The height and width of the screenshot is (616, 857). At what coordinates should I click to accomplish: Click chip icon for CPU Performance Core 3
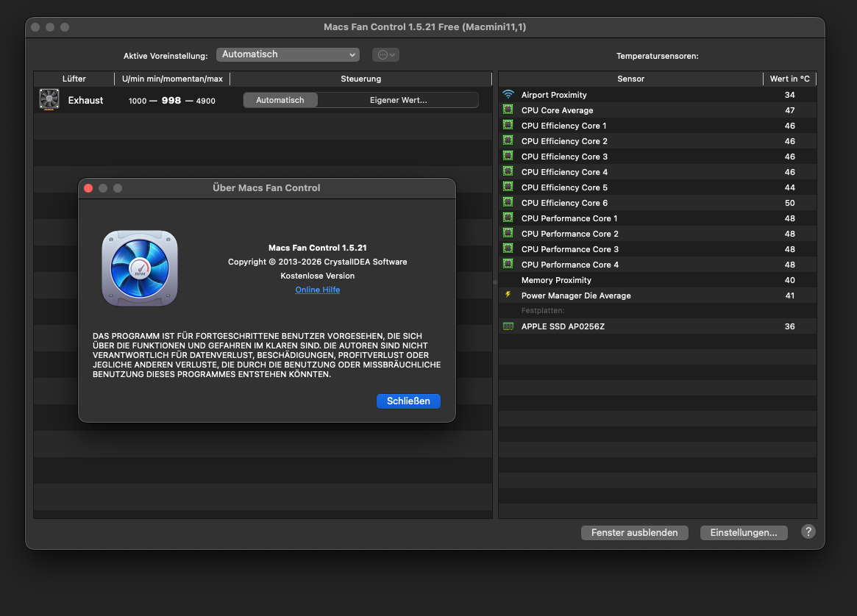click(x=508, y=248)
